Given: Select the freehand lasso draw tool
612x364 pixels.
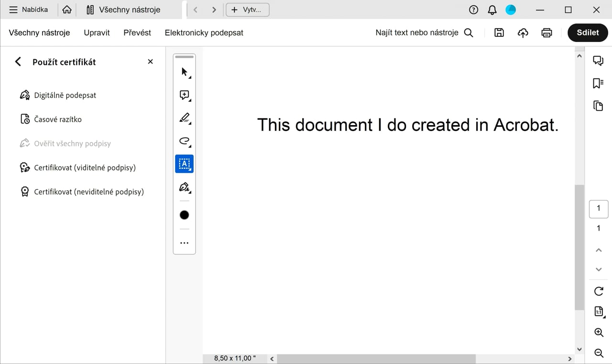Looking at the screenshot, I should [185, 141].
